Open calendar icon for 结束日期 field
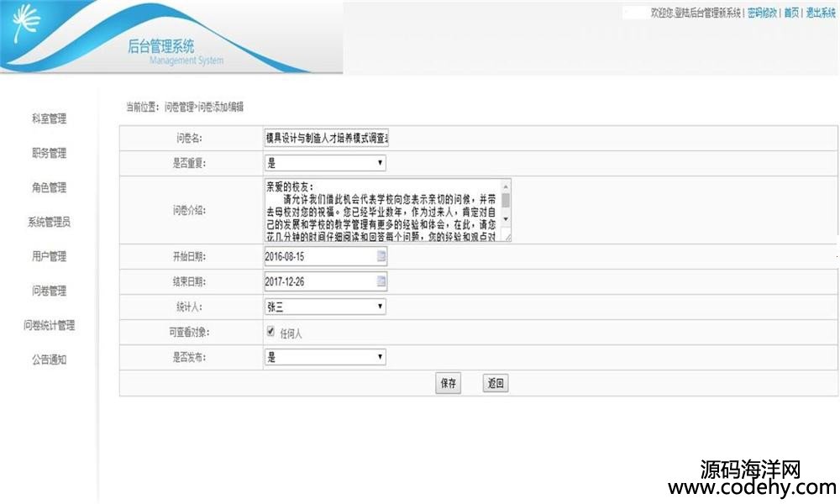840x504 pixels. click(381, 281)
